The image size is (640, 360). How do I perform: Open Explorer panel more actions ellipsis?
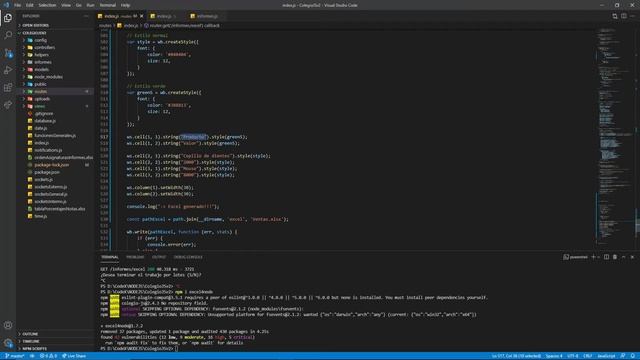pos(86,16)
